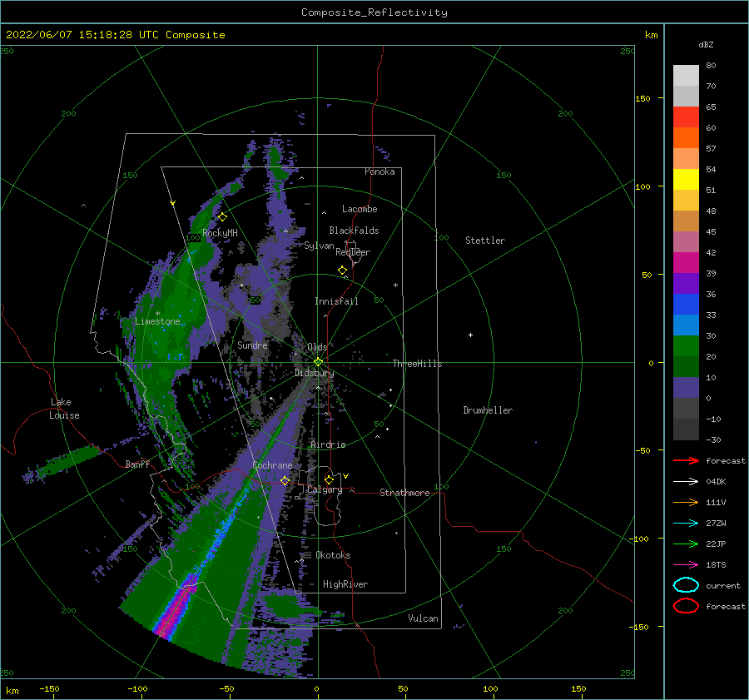Screen dimensions: 749x700
Task: Pick the purple 36–39 dBZ swatch
Action: [x=686, y=284]
